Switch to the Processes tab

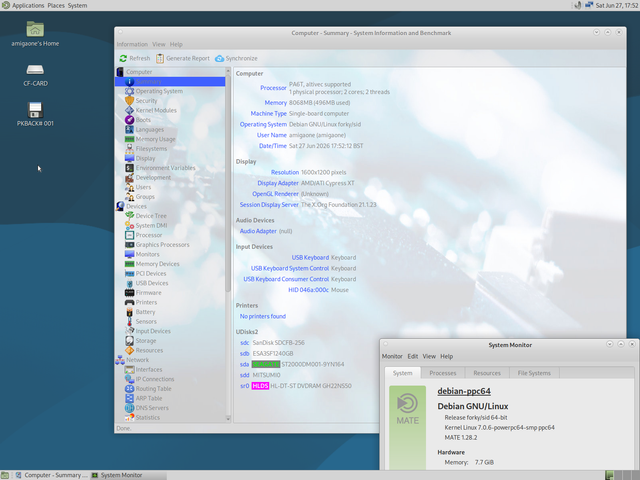pyautogui.click(x=442, y=373)
